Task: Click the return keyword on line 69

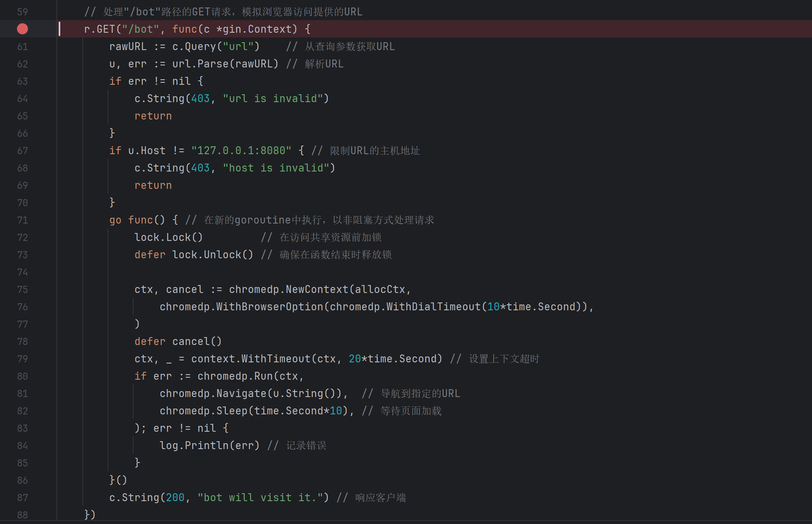Action: (153, 185)
